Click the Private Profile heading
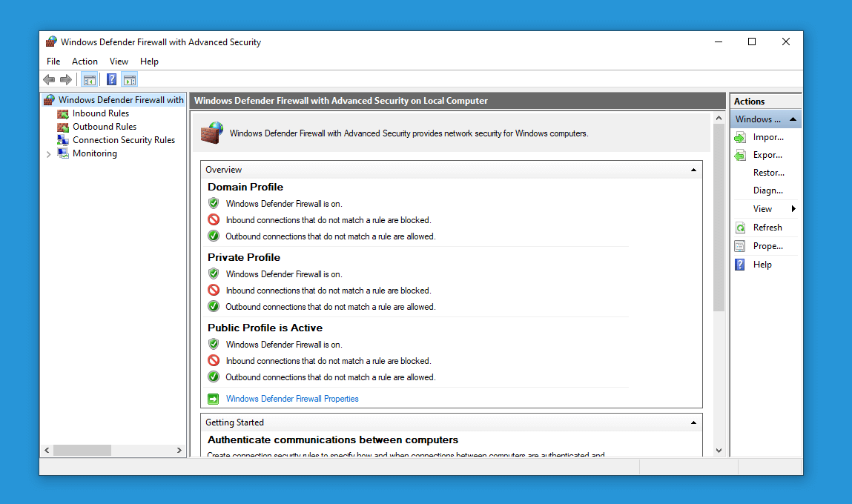 pyautogui.click(x=244, y=257)
